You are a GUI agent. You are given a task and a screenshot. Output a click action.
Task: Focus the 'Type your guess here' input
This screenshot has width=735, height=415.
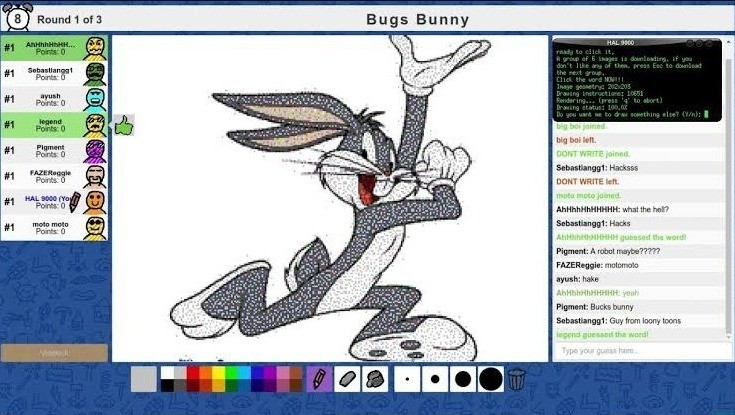tap(641, 351)
